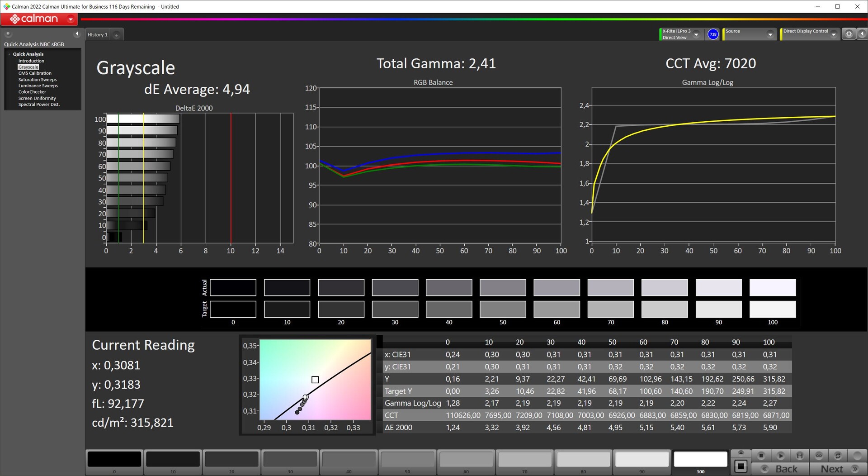The width and height of the screenshot is (868, 476).
Task: Open the CMS Calibration page
Action: 35,73
